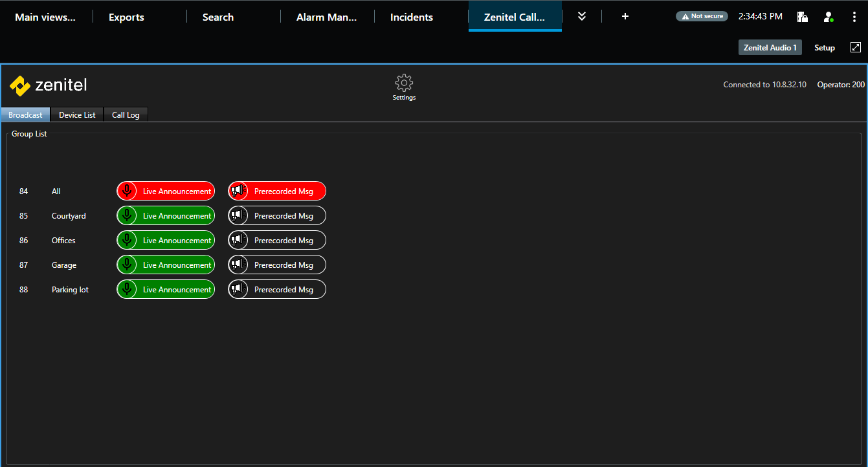Image resolution: width=868 pixels, height=467 pixels.
Task: Click the Setup button
Action: tap(824, 48)
